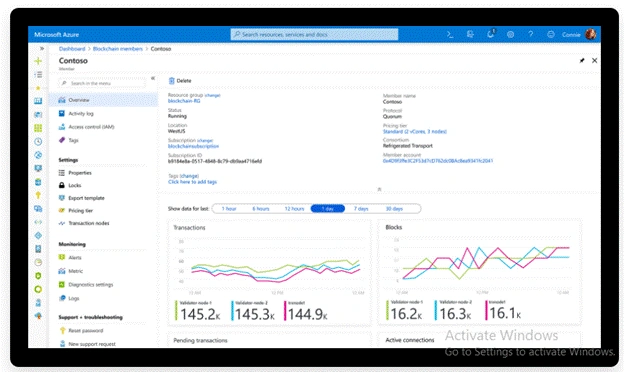
Task: Collapse the essentials section arrow
Action: tap(379, 189)
